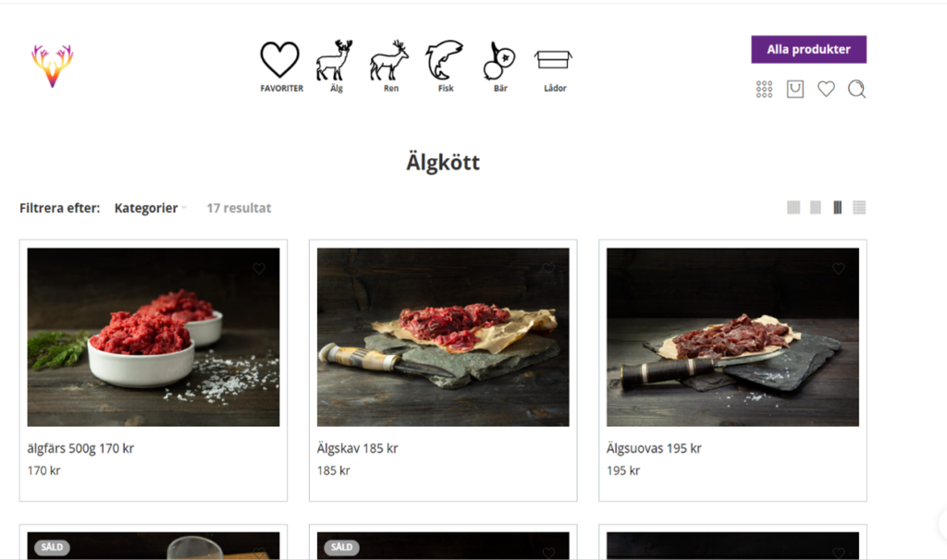Toggle favorite heart on älgfärs product
947x560 pixels.
pyautogui.click(x=259, y=269)
